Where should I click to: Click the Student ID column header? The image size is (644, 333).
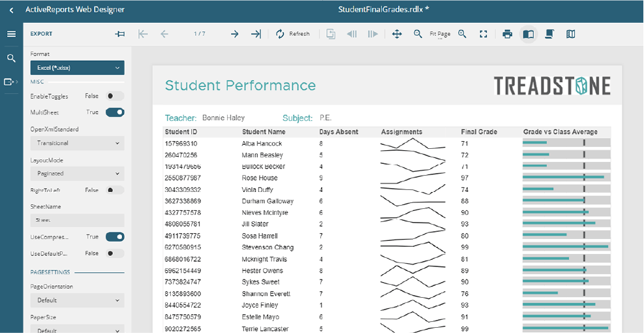tap(181, 132)
